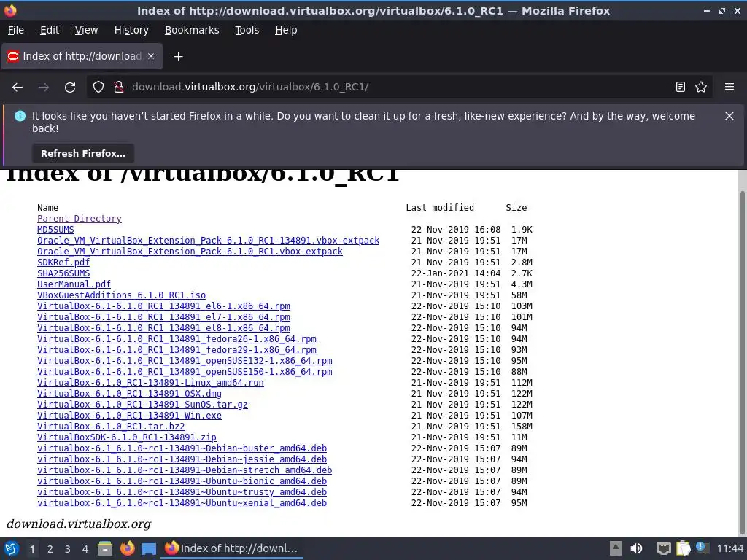This screenshot has width=747, height=560.
Task: Download the openSUSE150 rpm package
Action: coord(185,372)
